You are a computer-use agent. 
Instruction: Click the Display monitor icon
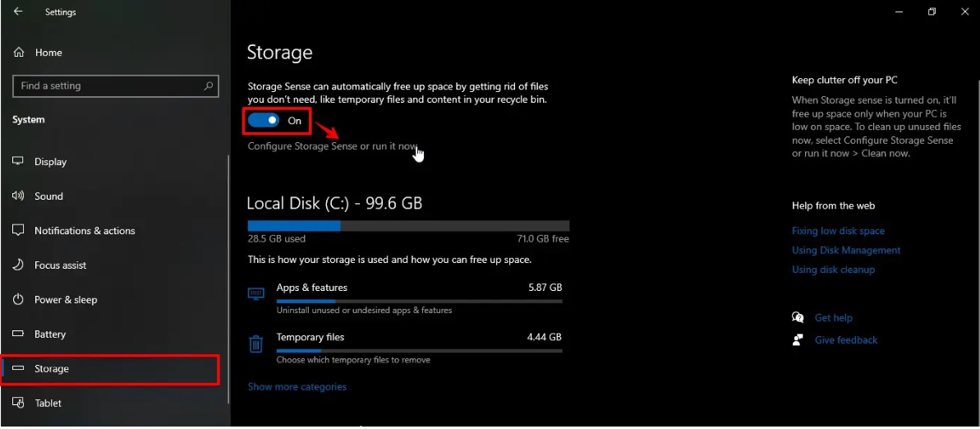click(x=18, y=162)
